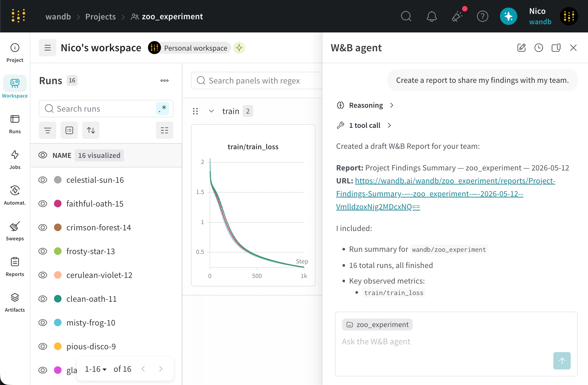Hide the celestial-sun-16 run
The height and width of the screenshot is (385, 588).
tap(42, 180)
